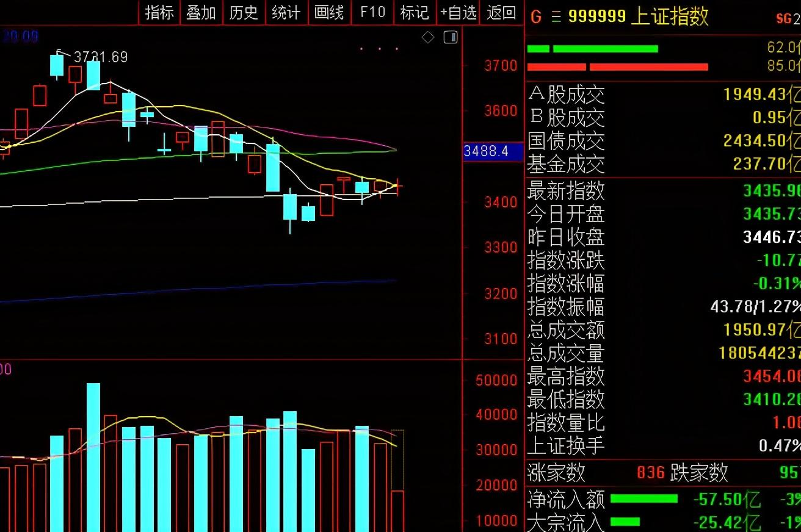Click the 涨家数 advancing count 836
801x532 pixels.
[x=650, y=472]
